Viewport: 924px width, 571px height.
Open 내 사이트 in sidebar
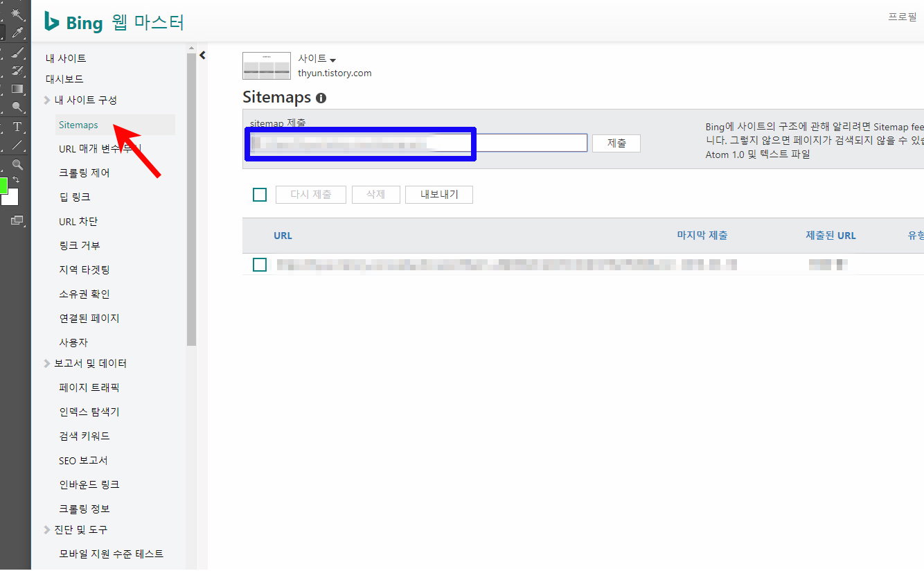(66, 59)
